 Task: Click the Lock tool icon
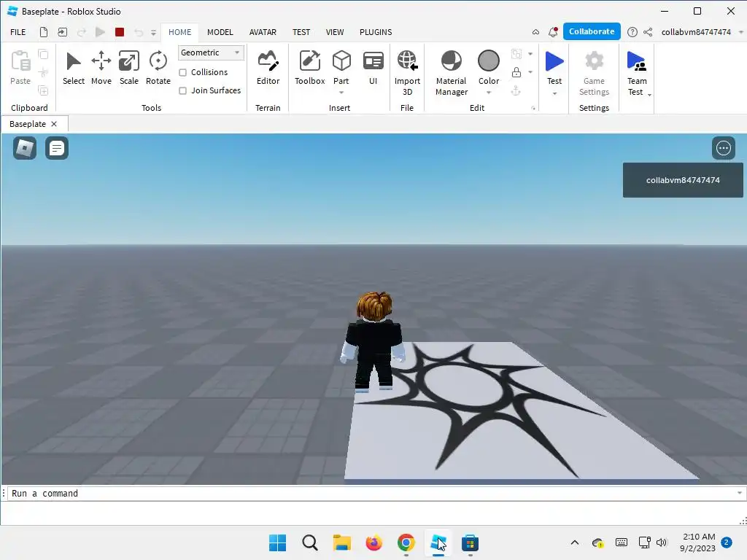(x=516, y=72)
